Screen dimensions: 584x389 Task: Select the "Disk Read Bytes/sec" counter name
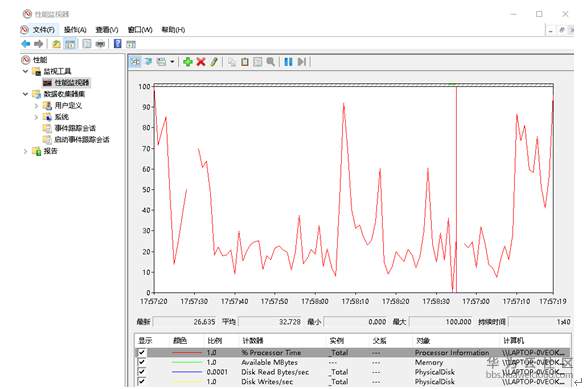point(275,372)
